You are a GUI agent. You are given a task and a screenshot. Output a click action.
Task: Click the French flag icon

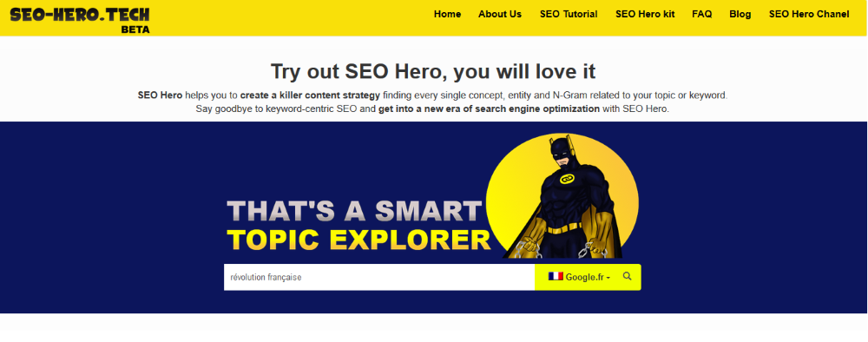point(556,276)
